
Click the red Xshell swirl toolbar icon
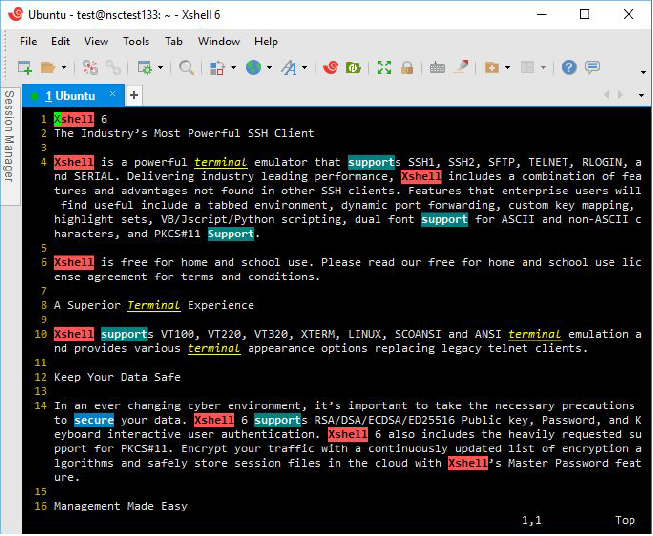point(331,67)
